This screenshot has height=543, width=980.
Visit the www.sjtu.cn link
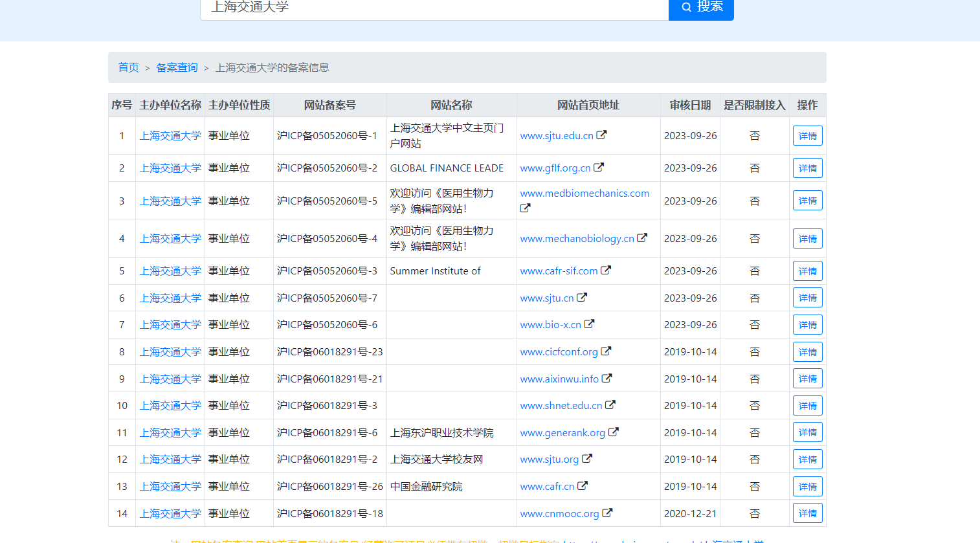point(547,298)
